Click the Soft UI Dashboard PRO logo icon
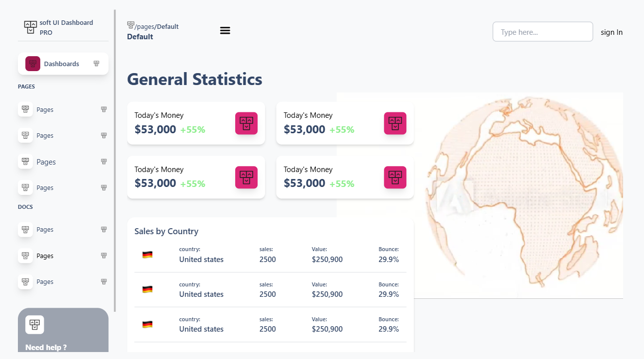644x359 pixels. point(30,27)
